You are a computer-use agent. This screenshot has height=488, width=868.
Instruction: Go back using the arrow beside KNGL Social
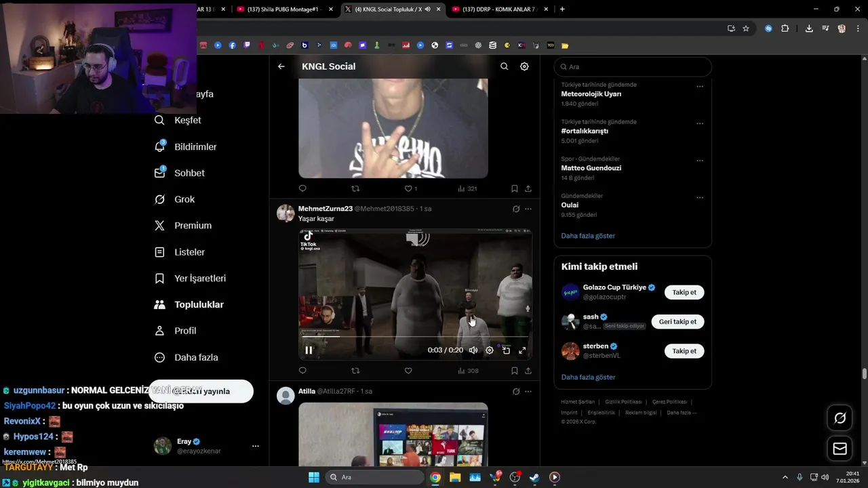click(281, 66)
